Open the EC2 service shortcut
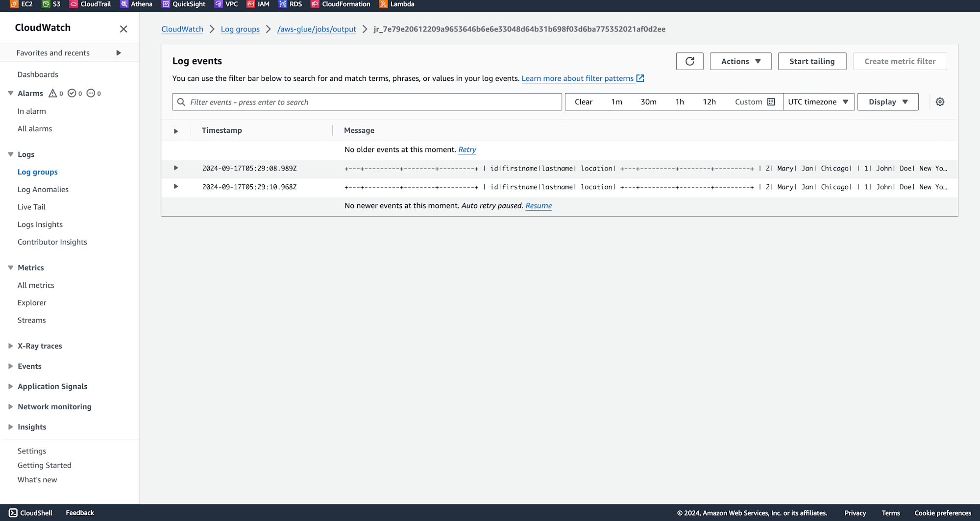This screenshot has height=521, width=980. click(22, 4)
